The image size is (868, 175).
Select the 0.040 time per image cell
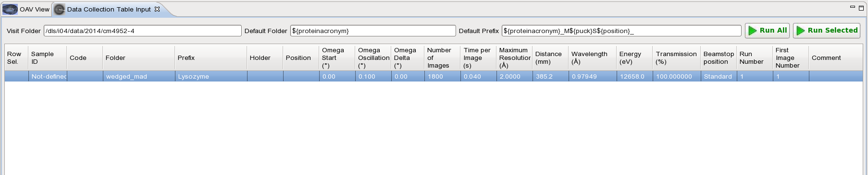coord(479,76)
